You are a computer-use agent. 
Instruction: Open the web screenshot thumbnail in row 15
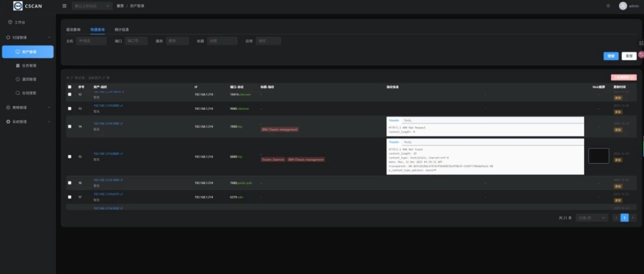(599, 156)
